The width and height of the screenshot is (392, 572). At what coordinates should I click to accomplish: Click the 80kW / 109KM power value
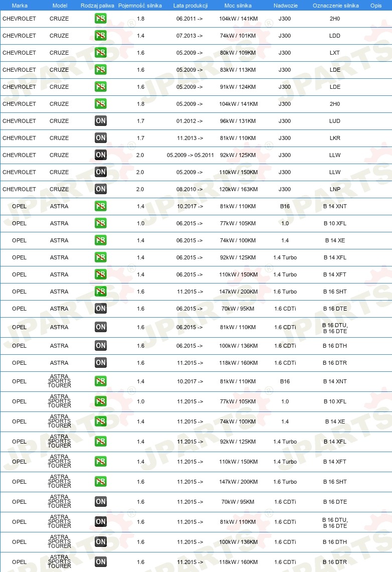pyautogui.click(x=238, y=53)
